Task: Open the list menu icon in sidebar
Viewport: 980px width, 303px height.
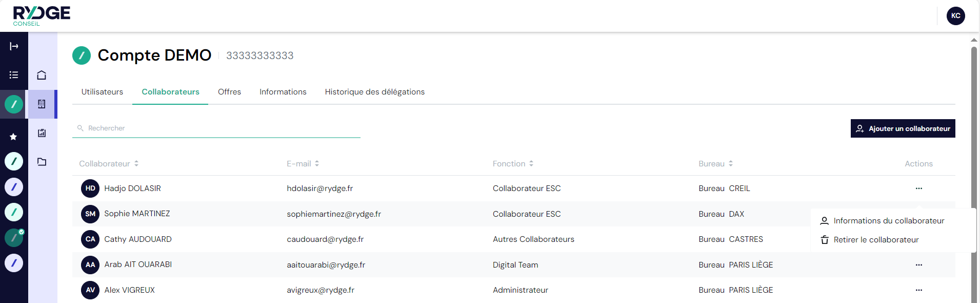Action: pos(14,75)
